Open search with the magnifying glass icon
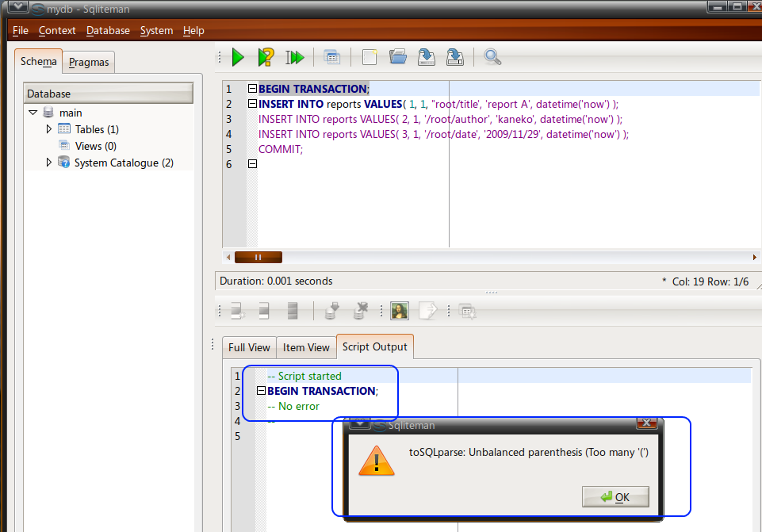This screenshot has height=532, width=762. (x=492, y=57)
